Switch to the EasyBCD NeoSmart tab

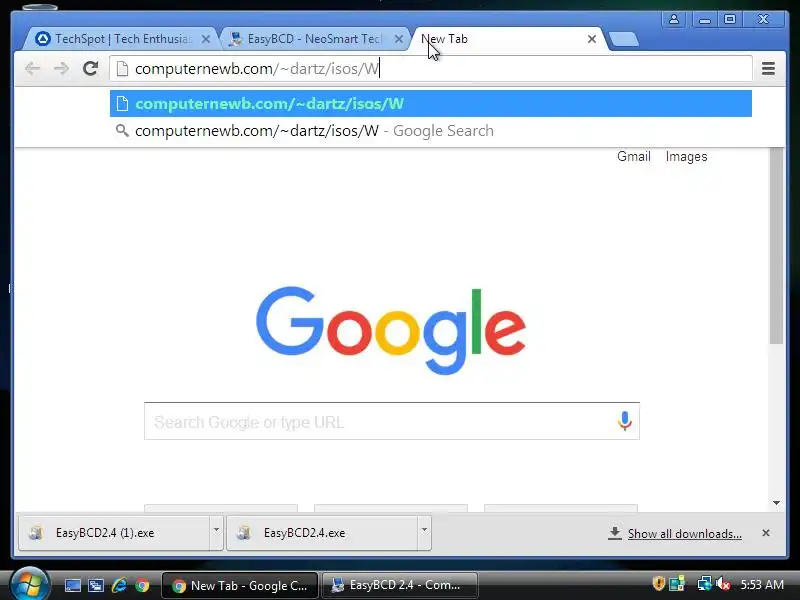click(x=312, y=39)
